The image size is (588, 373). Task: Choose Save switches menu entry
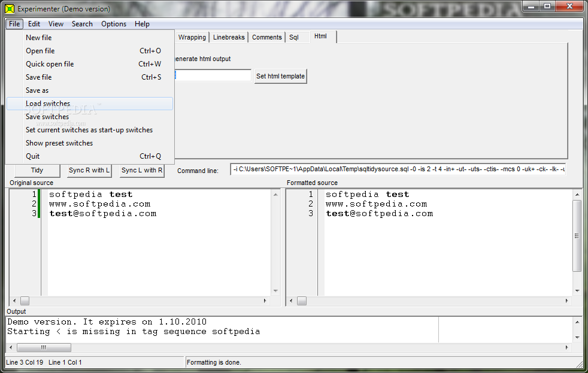pos(90,117)
